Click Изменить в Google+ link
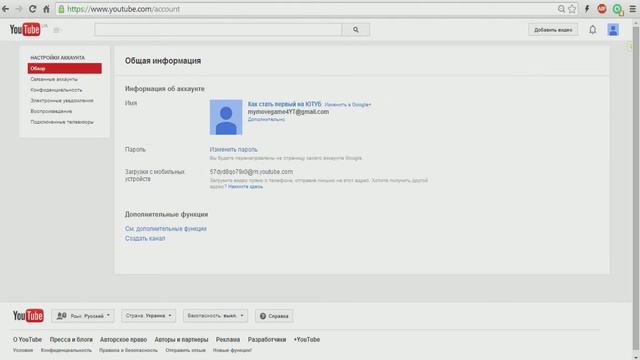Viewport: 640px width, 360px height. (348, 105)
